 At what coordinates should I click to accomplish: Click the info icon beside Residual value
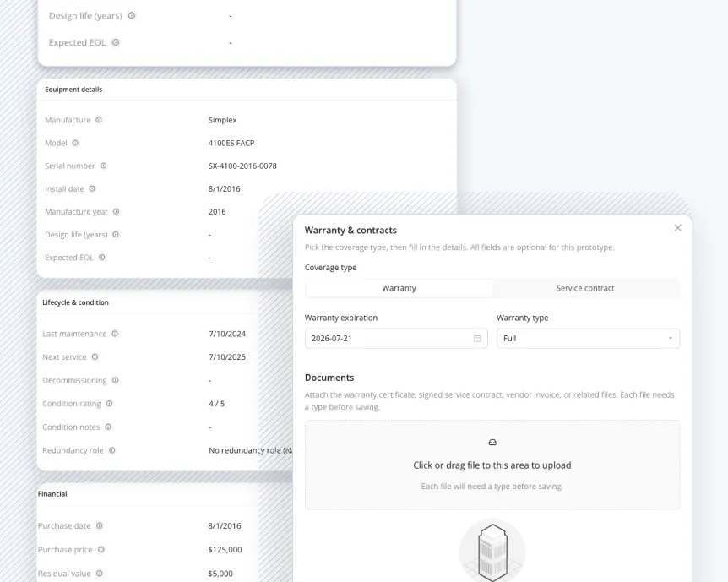[100, 574]
